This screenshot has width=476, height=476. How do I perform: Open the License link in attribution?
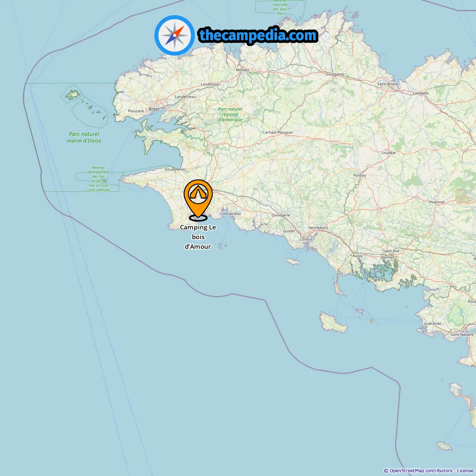tap(465, 471)
